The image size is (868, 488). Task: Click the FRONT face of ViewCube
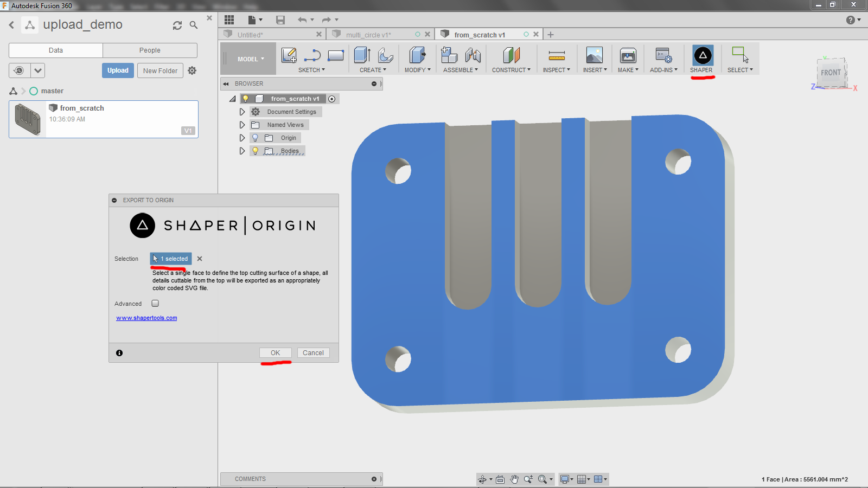coord(831,73)
